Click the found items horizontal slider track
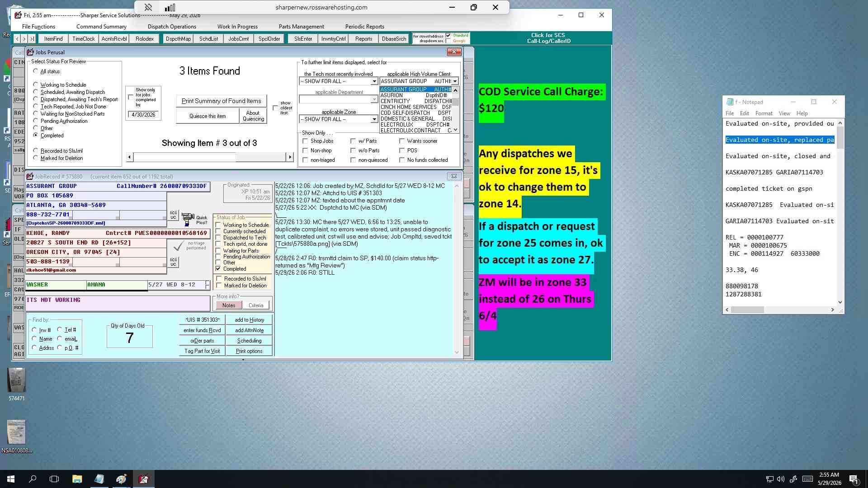The height and width of the screenshot is (488, 868). (210, 157)
